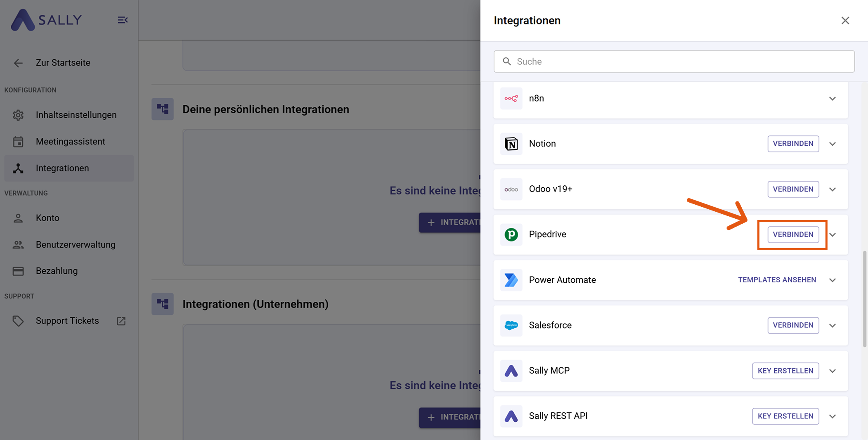This screenshot has height=440, width=868.
Task: Open Benutzerverwaltung
Action: point(69,244)
